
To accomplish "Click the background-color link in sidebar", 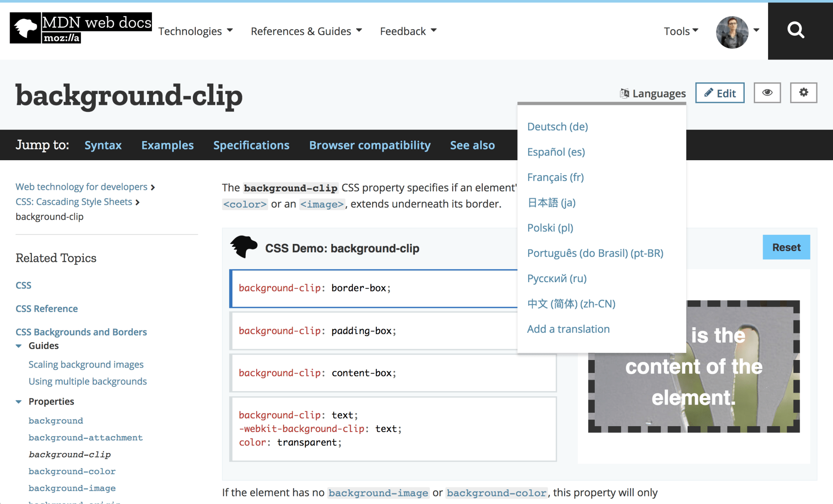I will (70, 471).
